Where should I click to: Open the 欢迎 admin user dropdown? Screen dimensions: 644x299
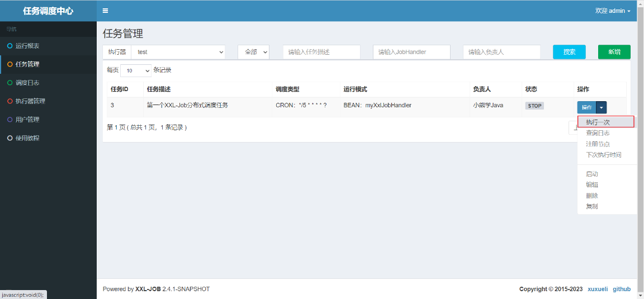tap(613, 11)
